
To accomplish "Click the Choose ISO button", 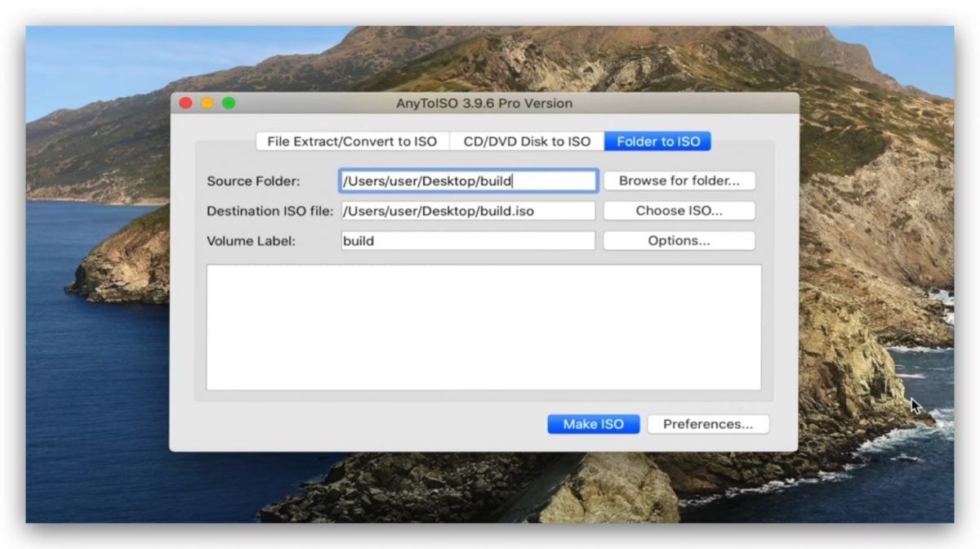I will tap(679, 211).
